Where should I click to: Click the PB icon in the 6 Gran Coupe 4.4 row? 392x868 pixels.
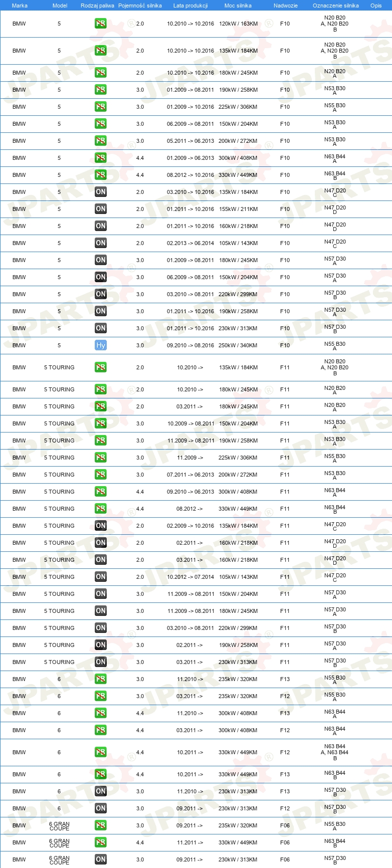[101, 842]
